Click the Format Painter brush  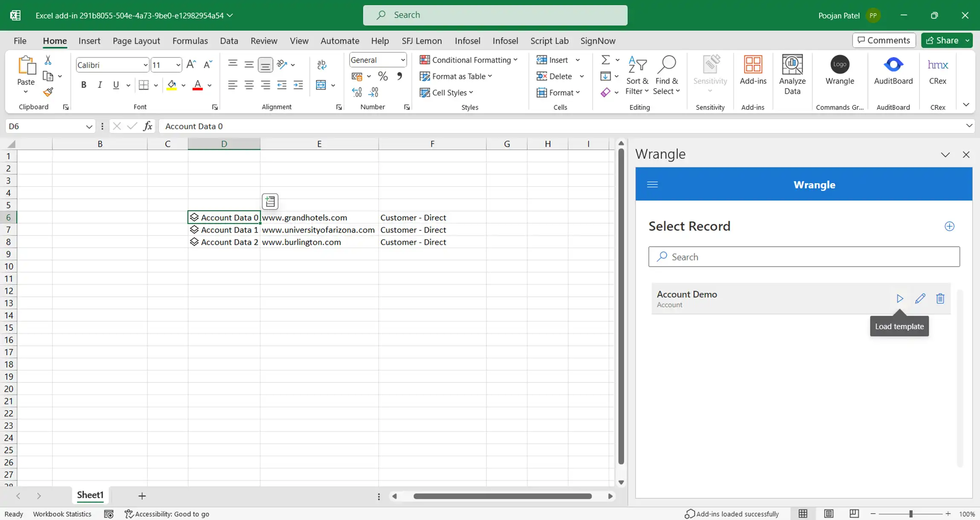[48, 92]
